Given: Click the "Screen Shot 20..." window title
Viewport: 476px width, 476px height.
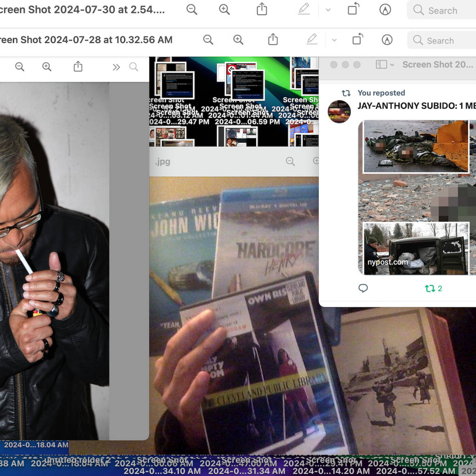Looking at the screenshot, I should point(437,65).
